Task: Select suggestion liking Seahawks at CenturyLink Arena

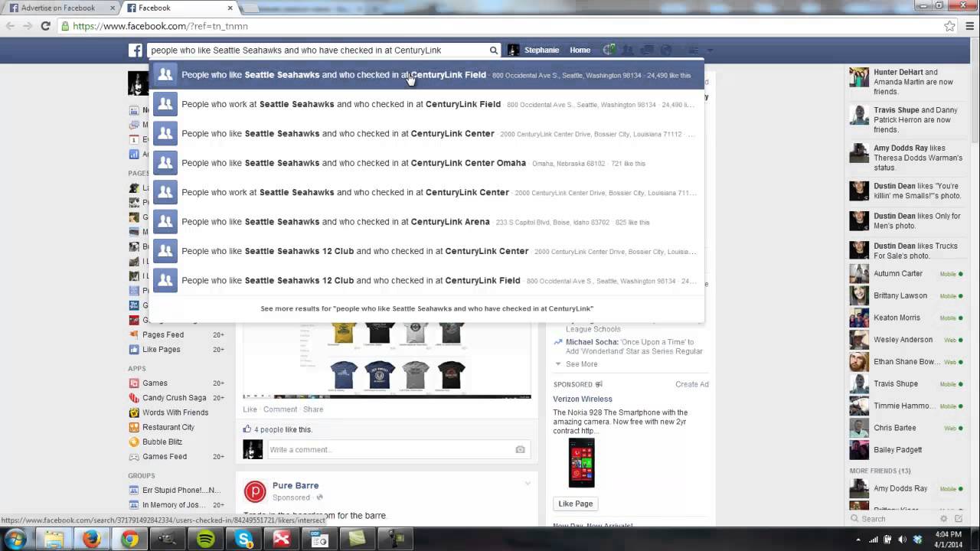Action: pyautogui.click(x=427, y=222)
